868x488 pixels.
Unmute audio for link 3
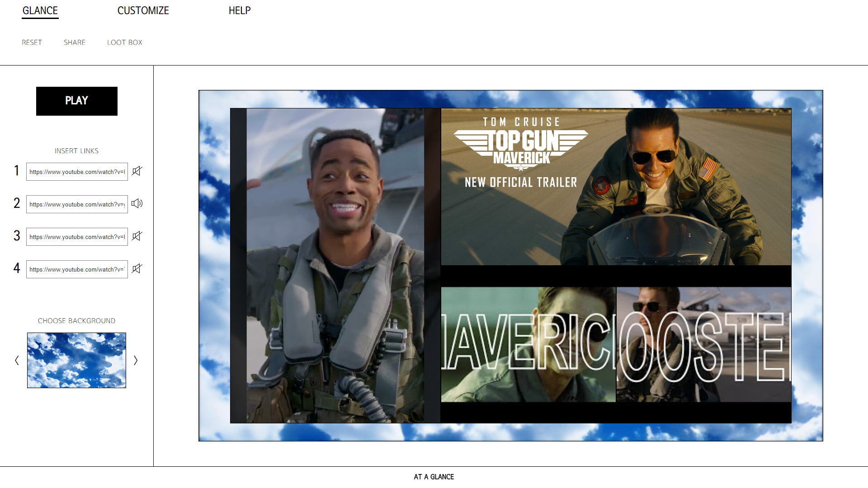click(x=137, y=236)
